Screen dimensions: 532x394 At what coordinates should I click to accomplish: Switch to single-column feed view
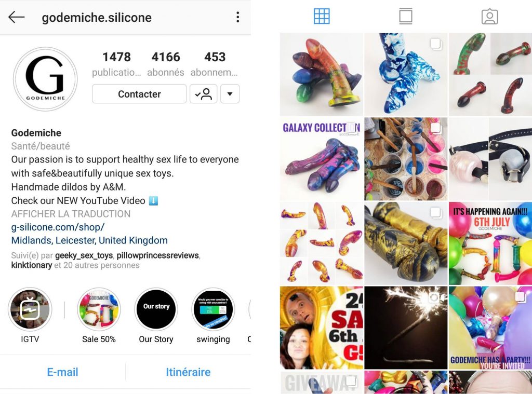[x=405, y=16]
